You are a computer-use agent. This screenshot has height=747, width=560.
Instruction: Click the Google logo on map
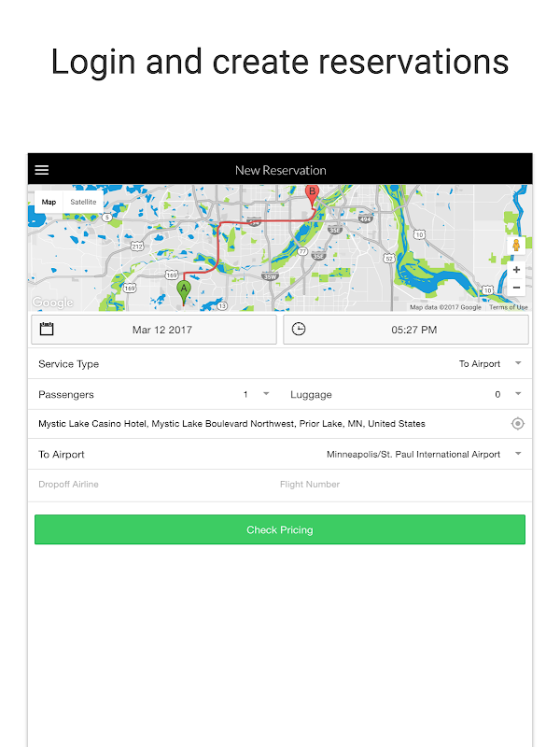53,303
